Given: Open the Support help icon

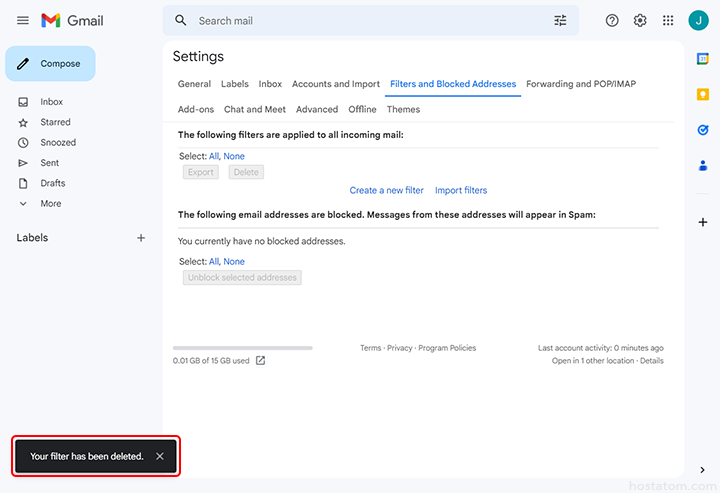Looking at the screenshot, I should [x=612, y=21].
